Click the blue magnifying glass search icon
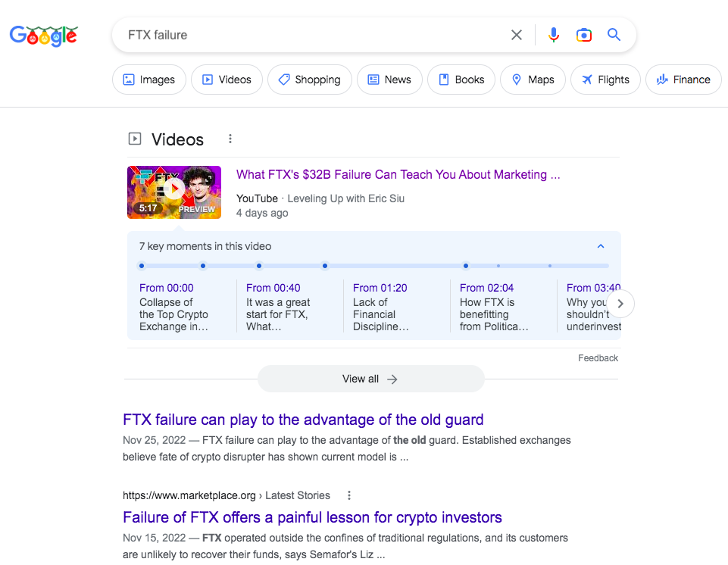728x565 pixels. (x=614, y=35)
